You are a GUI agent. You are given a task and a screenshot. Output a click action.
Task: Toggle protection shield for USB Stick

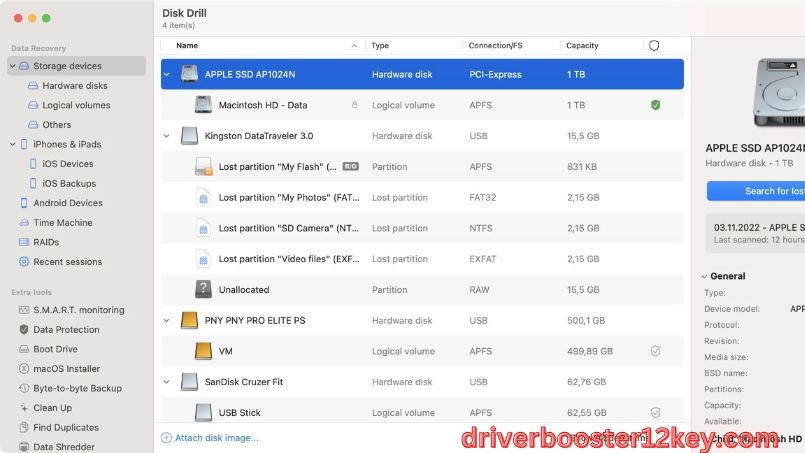point(656,412)
